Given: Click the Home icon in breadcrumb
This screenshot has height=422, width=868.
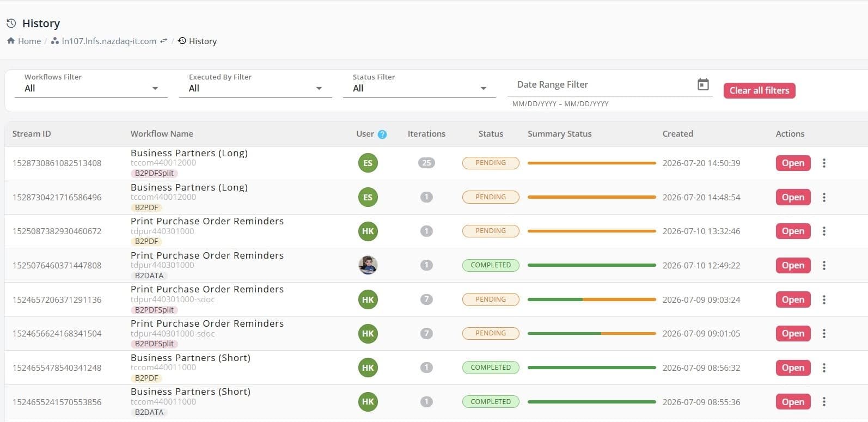Looking at the screenshot, I should click(11, 41).
